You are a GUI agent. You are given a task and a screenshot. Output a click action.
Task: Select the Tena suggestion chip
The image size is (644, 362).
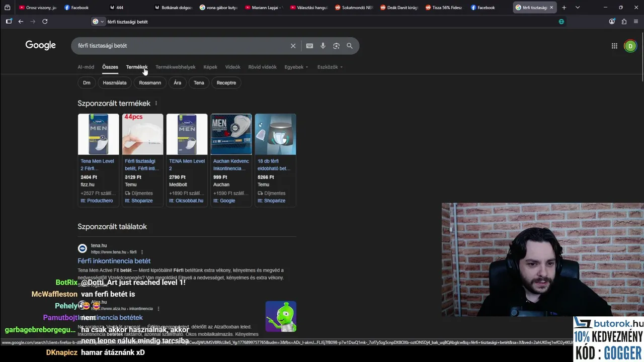point(199,82)
